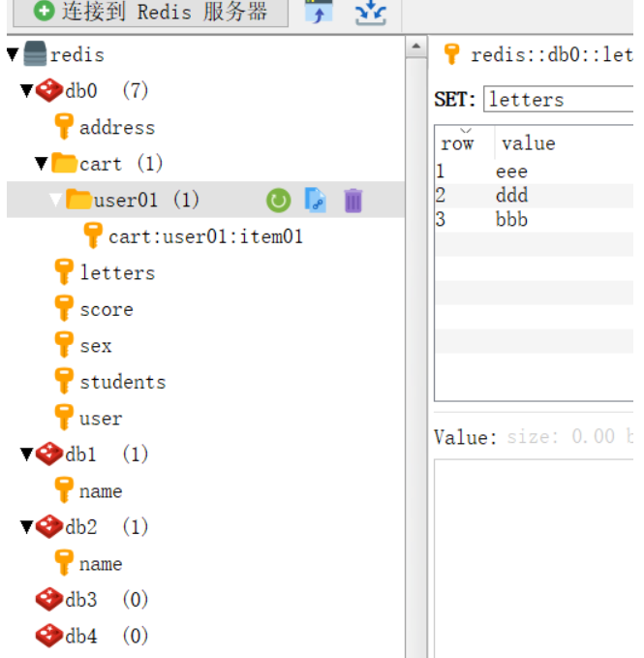Select the db1 (1) label
The width and height of the screenshot is (644, 658).
[x=107, y=454]
